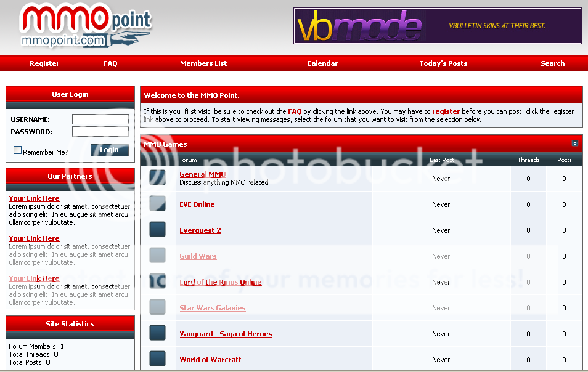Image resolution: width=588 pixels, height=372 pixels.
Task: View Today's Posts
Action: click(x=443, y=63)
